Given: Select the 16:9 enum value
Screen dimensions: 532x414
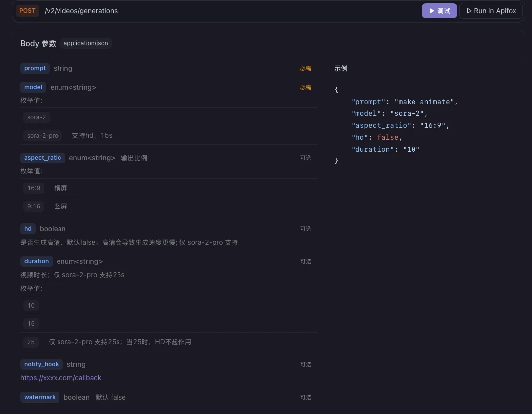Looking at the screenshot, I should pyautogui.click(x=34, y=188).
